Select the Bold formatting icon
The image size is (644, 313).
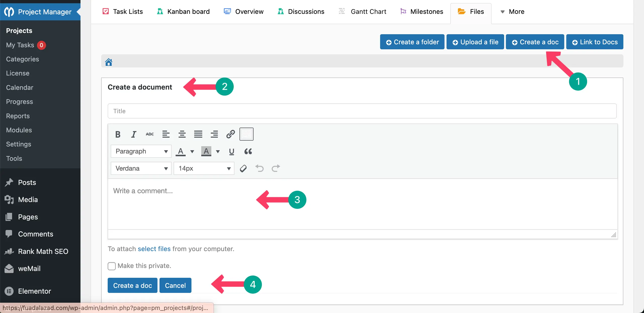[x=117, y=134]
